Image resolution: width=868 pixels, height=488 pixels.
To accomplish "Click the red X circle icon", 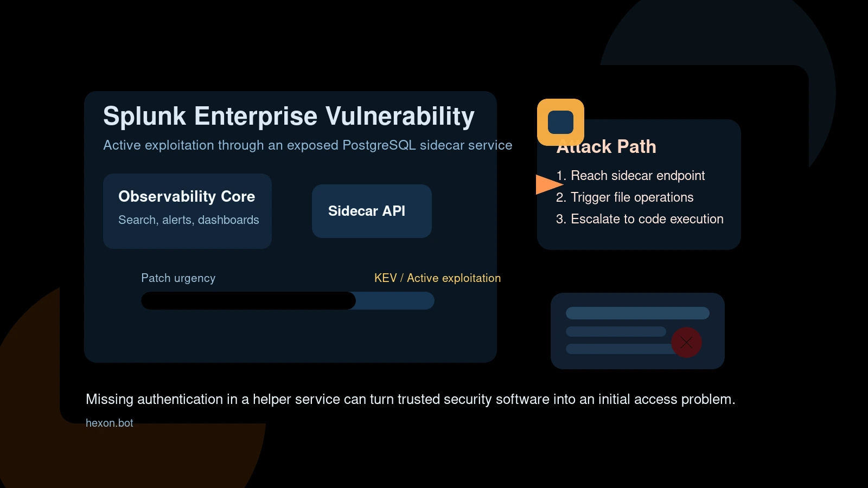I will pos(686,342).
